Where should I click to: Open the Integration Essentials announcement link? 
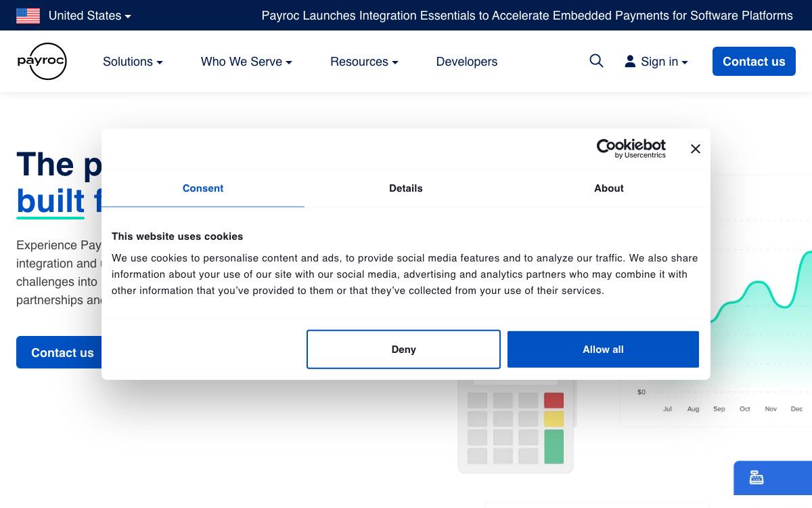(527, 16)
